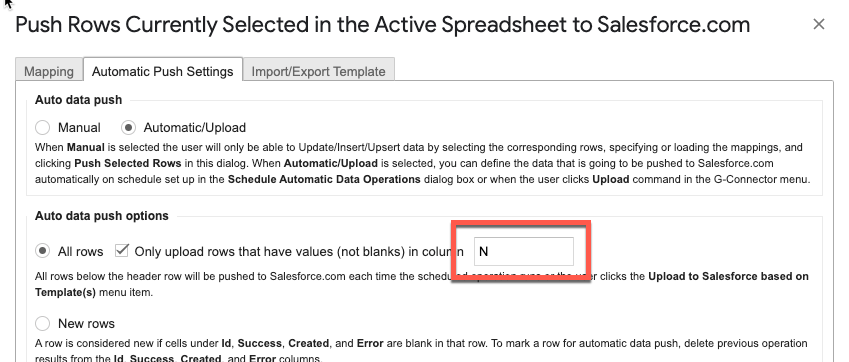Click the Auto data push options heading
The height and width of the screenshot is (362, 849).
click(102, 216)
